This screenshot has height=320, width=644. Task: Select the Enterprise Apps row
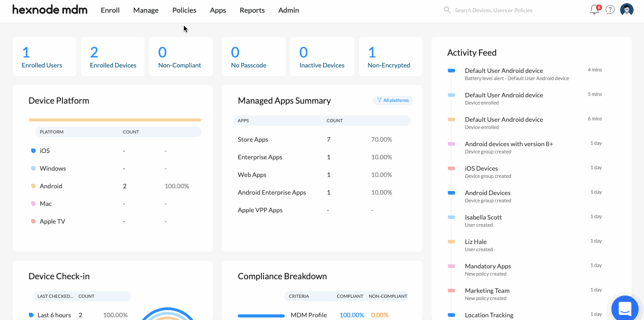[x=322, y=157]
